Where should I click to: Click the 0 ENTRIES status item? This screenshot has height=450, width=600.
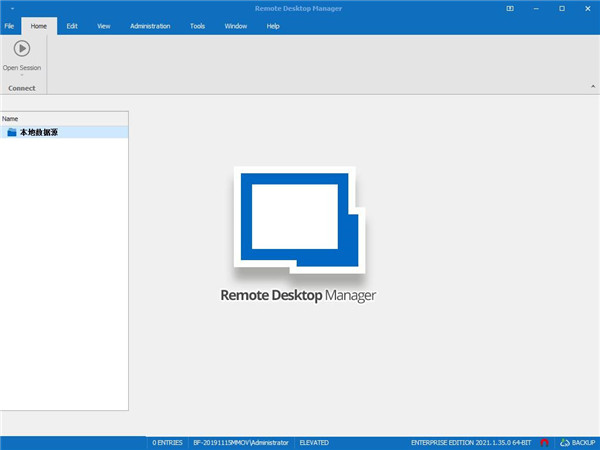point(168,443)
